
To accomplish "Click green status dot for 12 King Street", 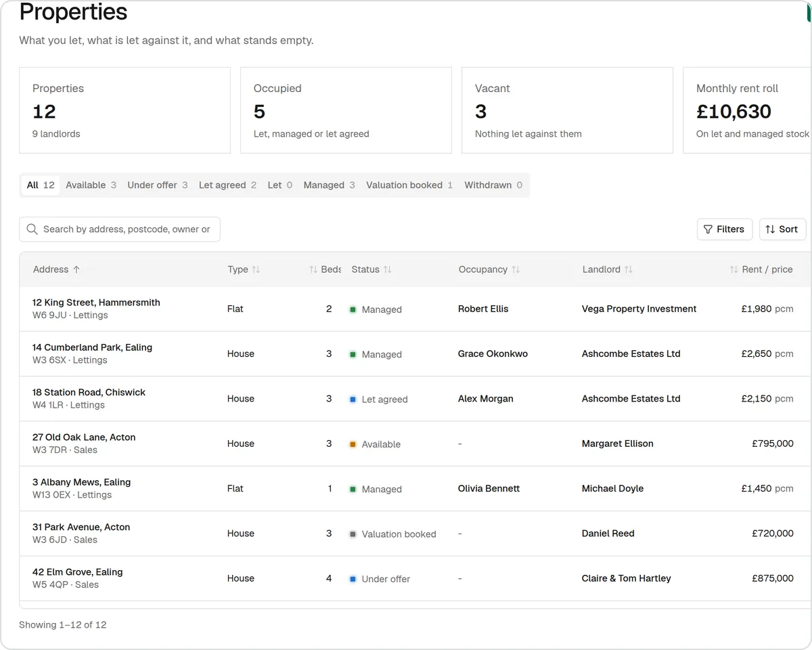I will 353,309.
